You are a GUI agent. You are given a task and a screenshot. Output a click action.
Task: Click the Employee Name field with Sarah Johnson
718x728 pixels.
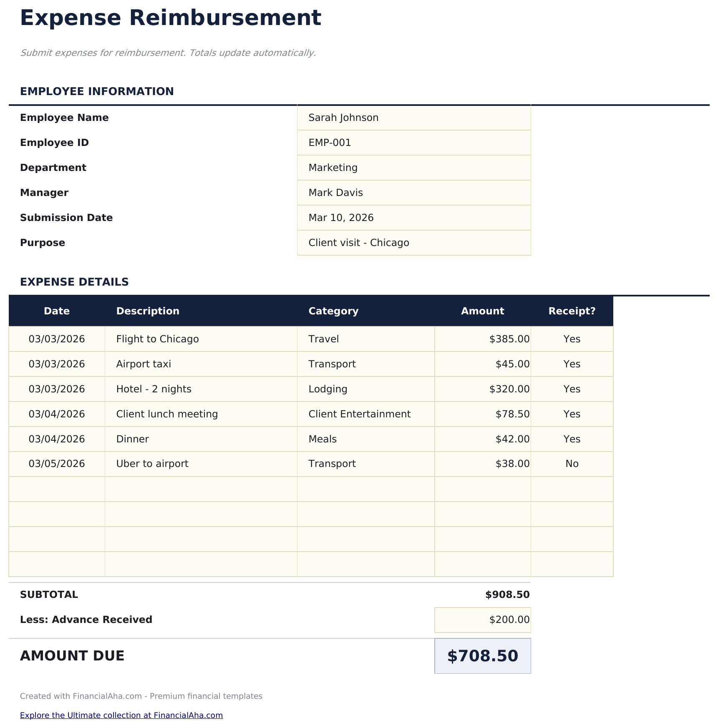click(x=413, y=118)
